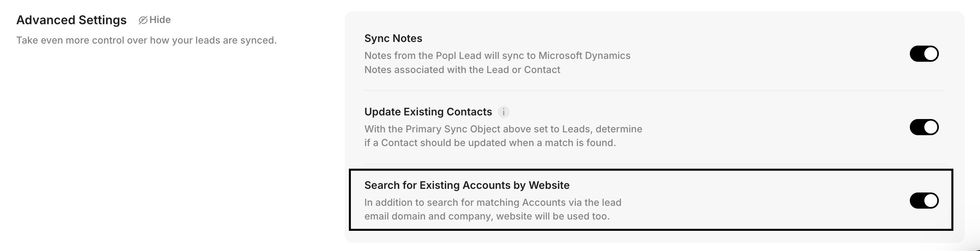
Task: Click 'In addition to search for matching Accounts' line
Action: pyautogui.click(x=492, y=203)
